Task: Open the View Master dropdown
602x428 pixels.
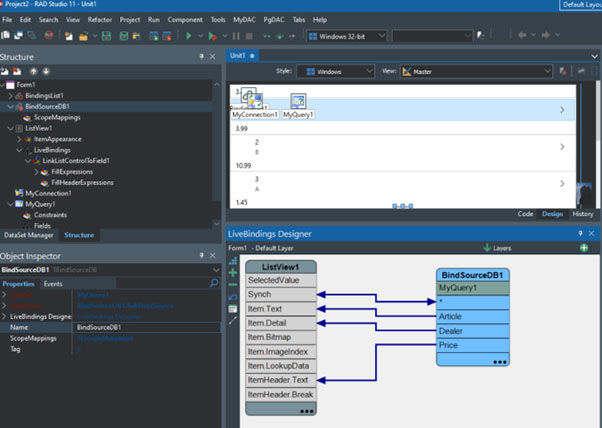Action: pos(476,71)
